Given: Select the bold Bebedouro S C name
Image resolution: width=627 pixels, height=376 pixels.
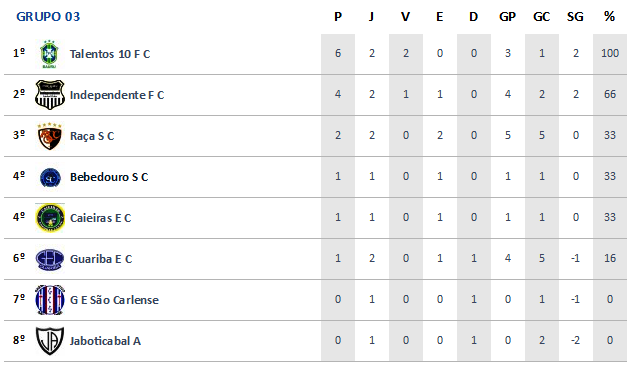Looking at the screenshot, I should 109,177.
